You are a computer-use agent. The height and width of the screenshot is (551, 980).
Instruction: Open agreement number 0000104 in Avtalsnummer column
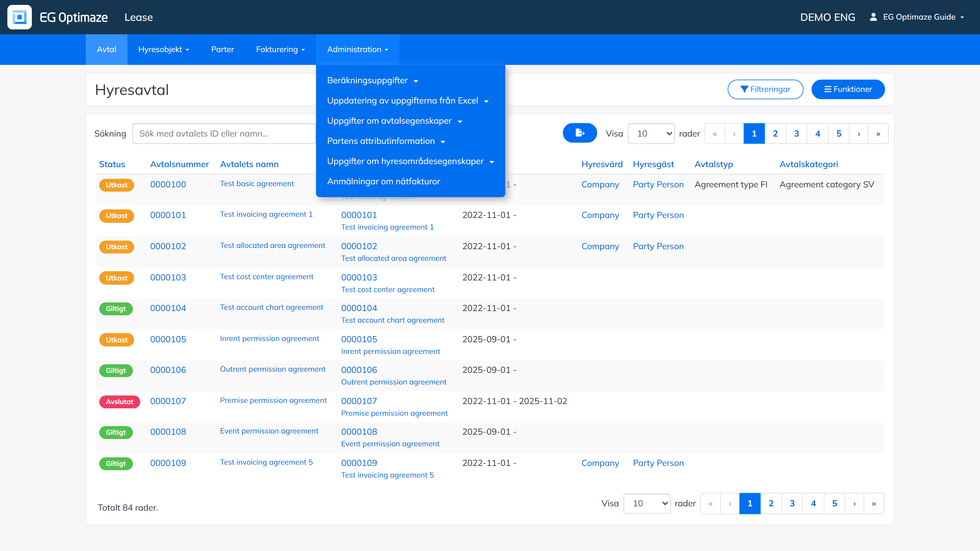pos(168,308)
